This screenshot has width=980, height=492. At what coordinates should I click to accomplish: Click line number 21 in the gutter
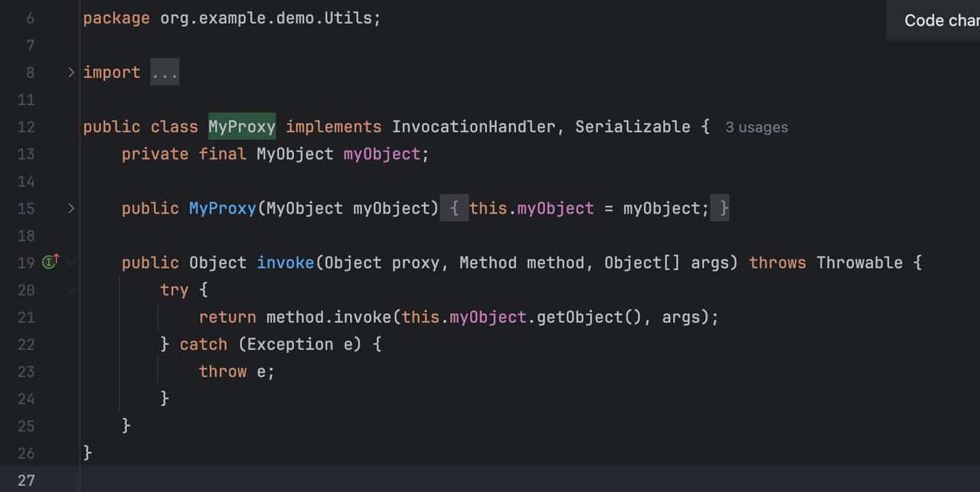coord(26,317)
